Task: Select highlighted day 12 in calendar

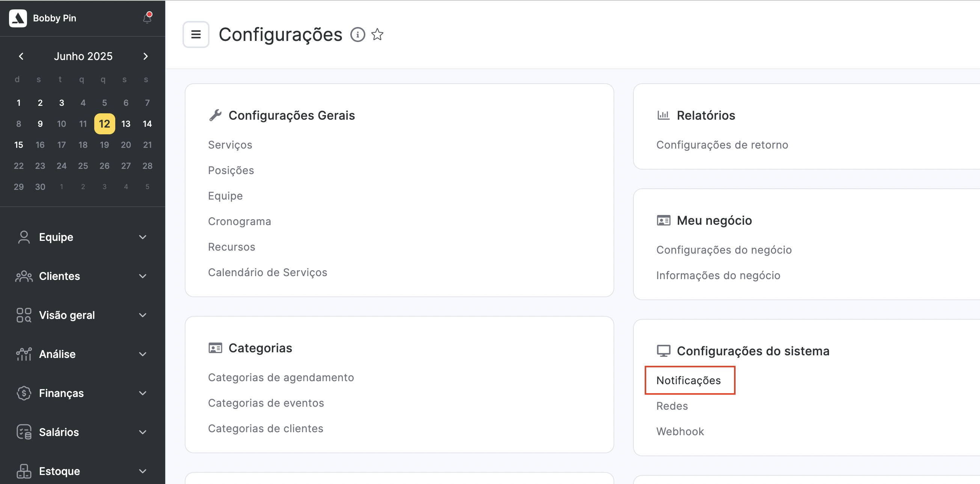Action: point(105,124)
